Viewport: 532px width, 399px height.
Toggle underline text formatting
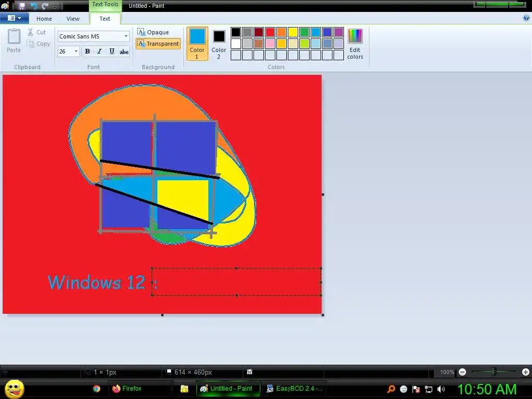(112, 51)
